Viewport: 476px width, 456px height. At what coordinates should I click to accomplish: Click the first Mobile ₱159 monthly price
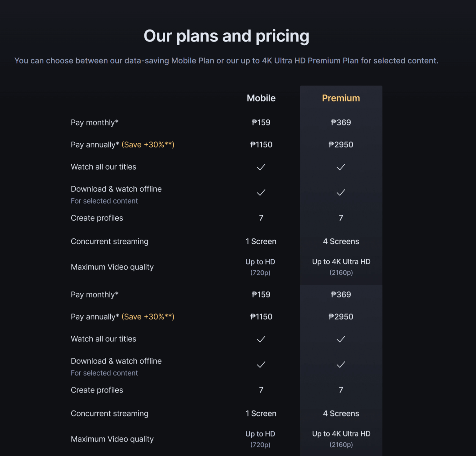click(x=261, y=122)
